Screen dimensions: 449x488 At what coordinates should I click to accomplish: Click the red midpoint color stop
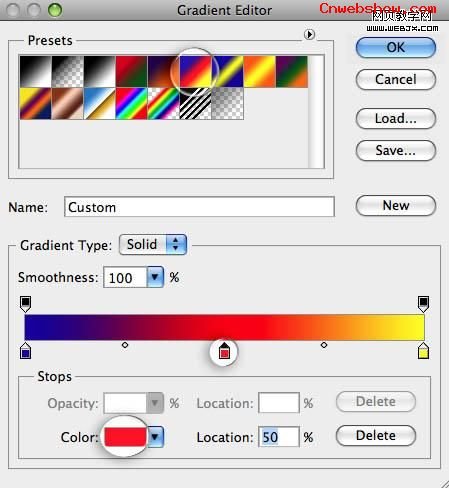pos(224,351)
